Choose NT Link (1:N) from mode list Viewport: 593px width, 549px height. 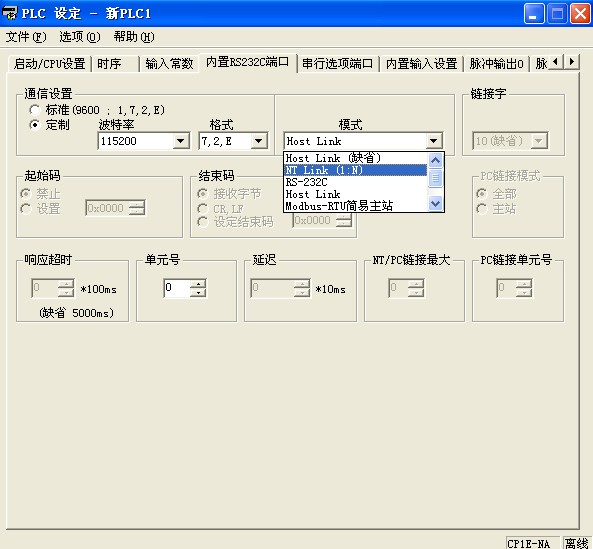coord(355,170)
